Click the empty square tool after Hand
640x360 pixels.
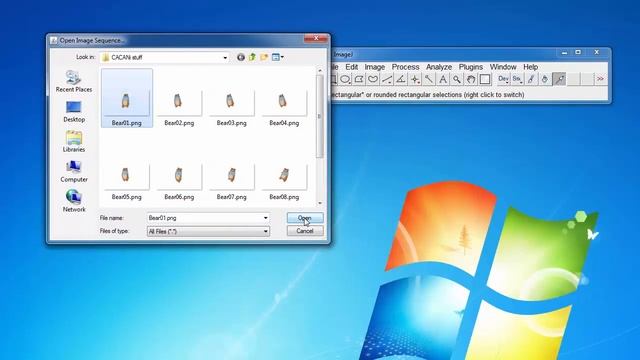click(484, 79)
